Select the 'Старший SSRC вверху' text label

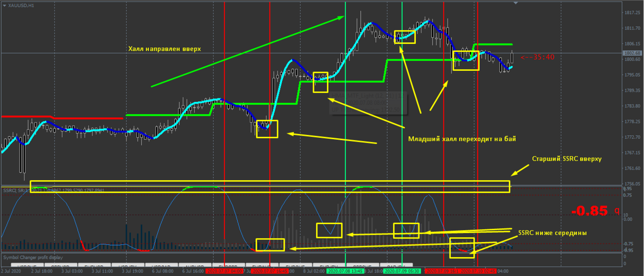(567, 159)
